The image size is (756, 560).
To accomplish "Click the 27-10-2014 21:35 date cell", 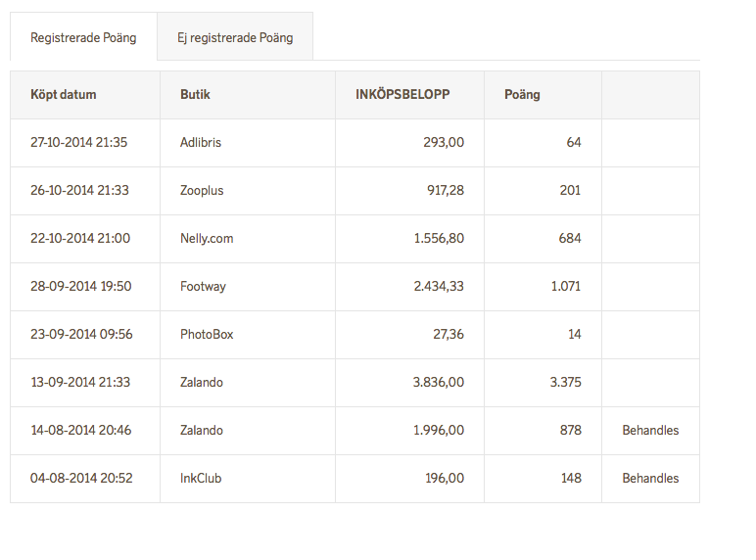I will click(x=79, y=143).
